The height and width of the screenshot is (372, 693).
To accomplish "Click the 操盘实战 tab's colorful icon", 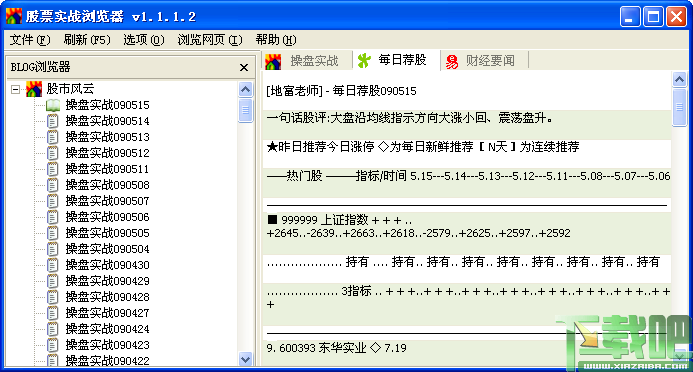I will coord(273,61).
